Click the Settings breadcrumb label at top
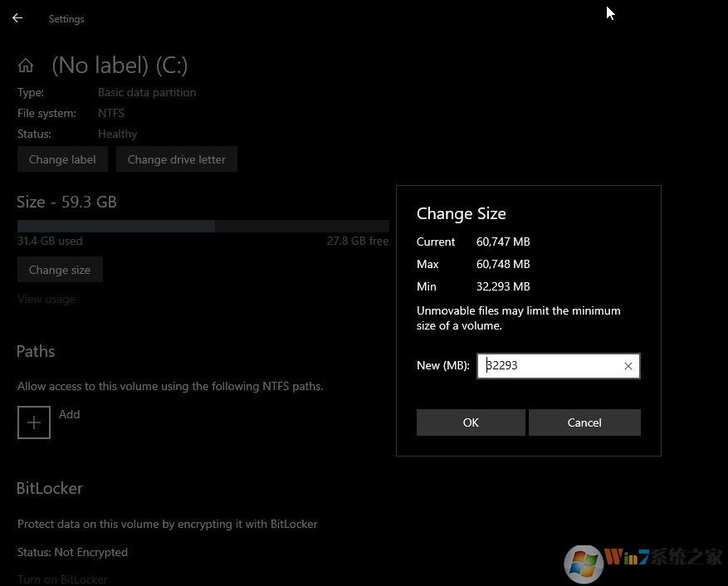Viewport: 728px width, 586px height. (x=66, y=18)
